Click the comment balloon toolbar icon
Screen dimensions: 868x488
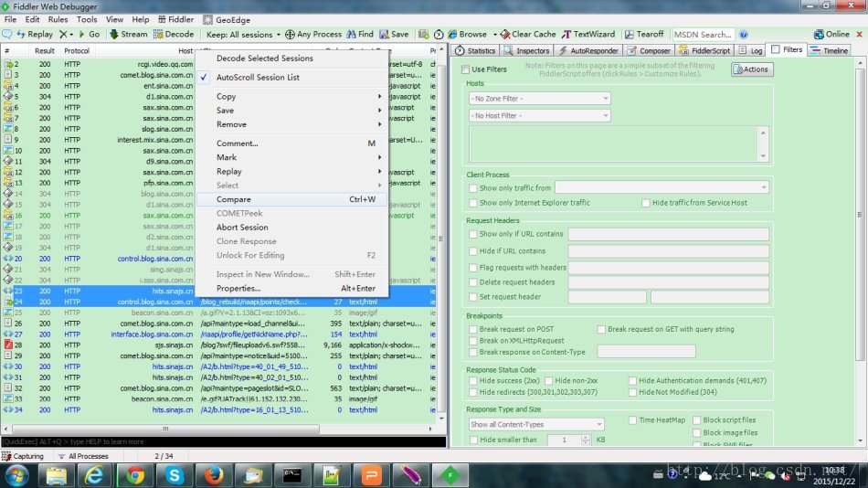tap(7, 35)
